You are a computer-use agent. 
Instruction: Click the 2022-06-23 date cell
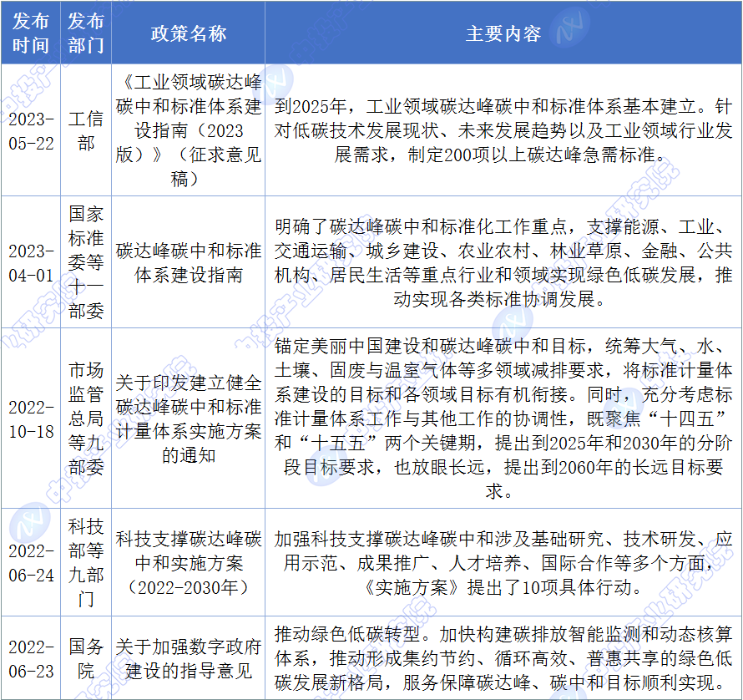point(31,658)
